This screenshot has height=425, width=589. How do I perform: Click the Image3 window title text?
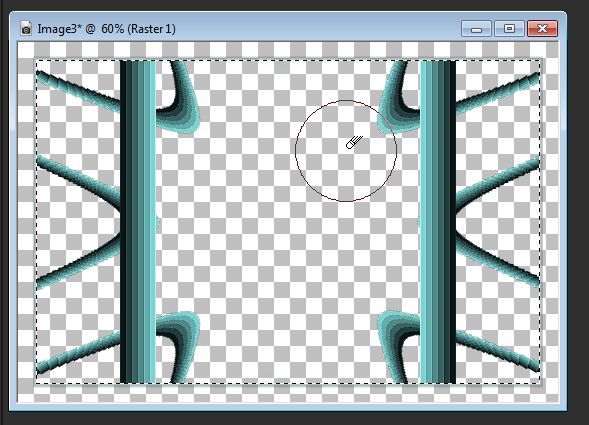[x=106, y=29]
